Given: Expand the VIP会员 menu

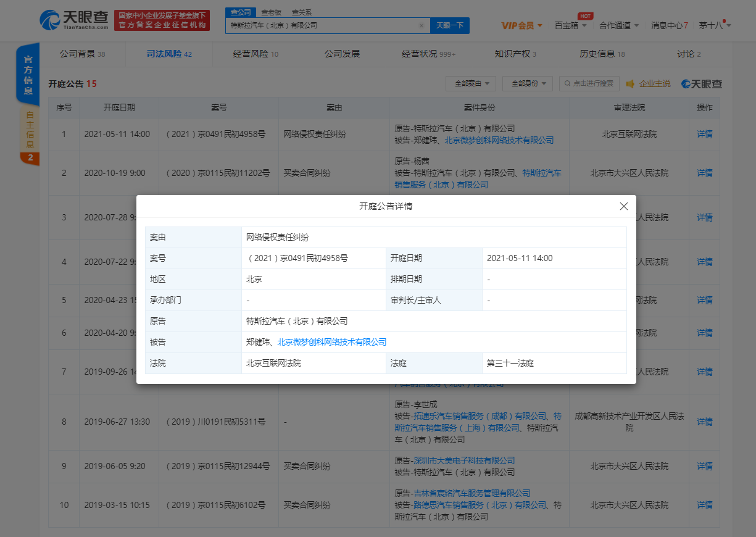Looking at the screenshot, I should pyautogui.click(x=521, y=25).
